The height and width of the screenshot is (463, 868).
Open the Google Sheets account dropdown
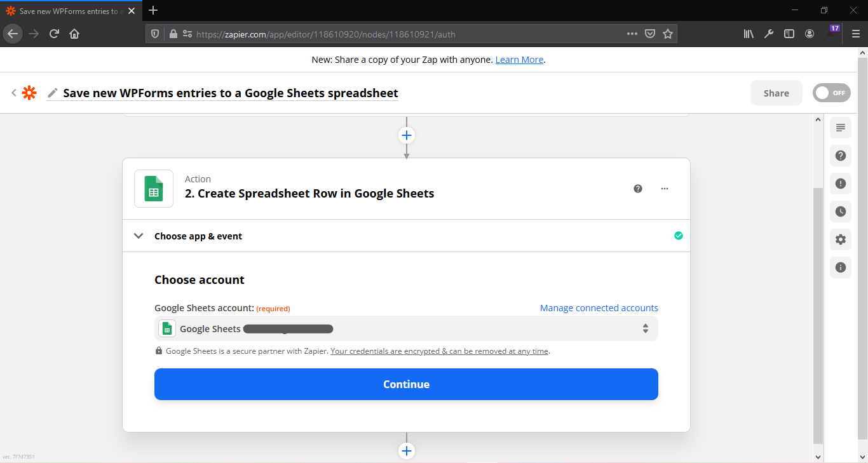pos(407,328)
